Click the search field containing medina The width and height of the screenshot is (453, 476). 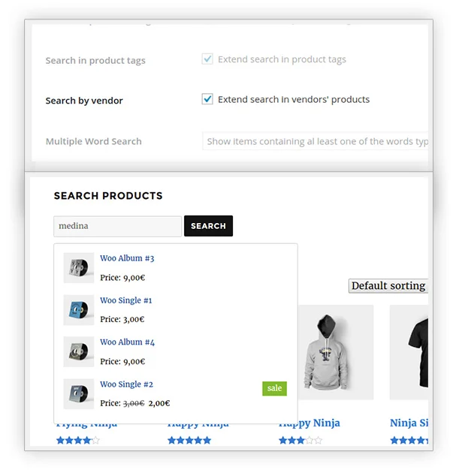[x=117, y=226]
